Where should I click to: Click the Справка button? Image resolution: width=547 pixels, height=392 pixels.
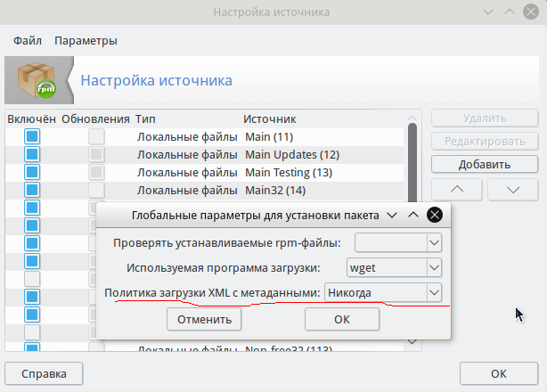44,373
